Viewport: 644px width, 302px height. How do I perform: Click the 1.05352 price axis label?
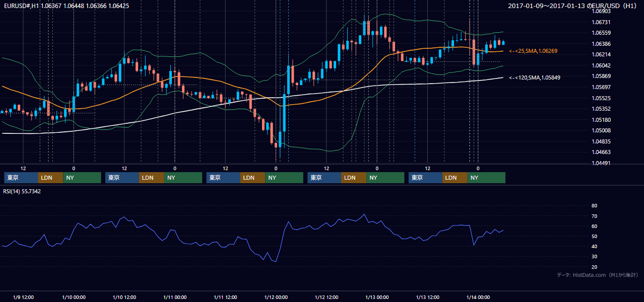pyautogui.click(x=601, y=109)
